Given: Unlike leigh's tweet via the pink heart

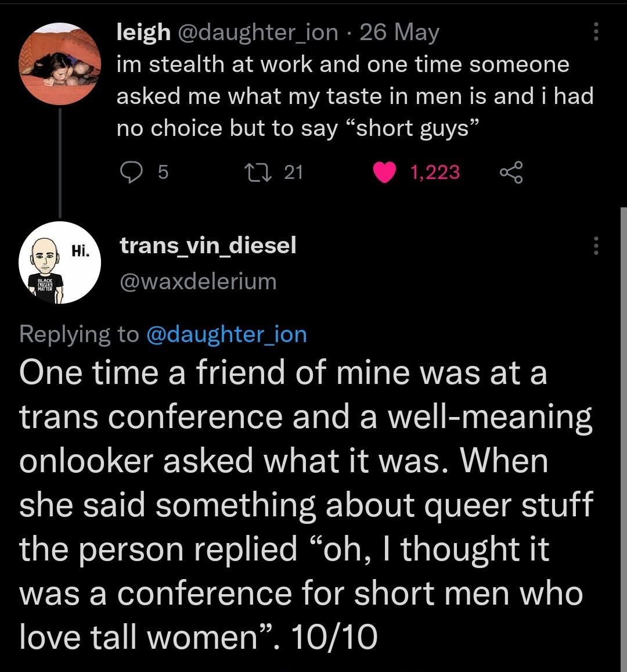Looking at the screenshot, I should pyautogui.click(x=384, y=172).
